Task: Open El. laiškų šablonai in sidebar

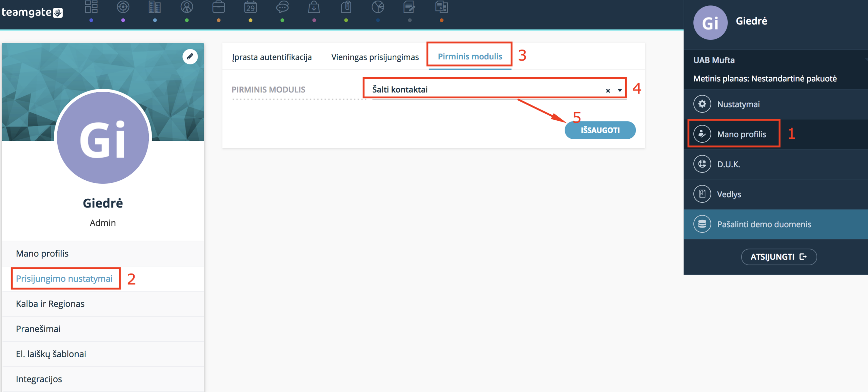Action: pos(103,354)
